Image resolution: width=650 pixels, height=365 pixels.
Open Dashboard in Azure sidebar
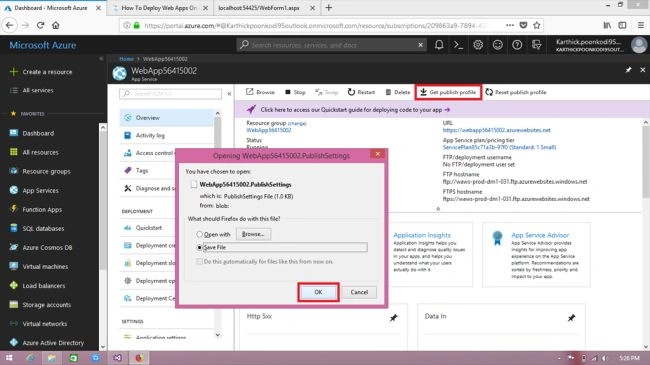coord(38,133)
